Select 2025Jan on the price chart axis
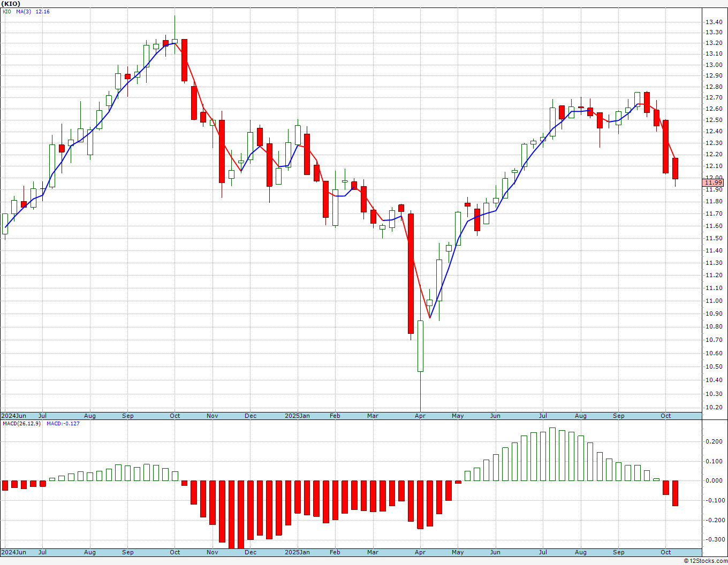This screenshot has height=565, width=728. point(297,416)
